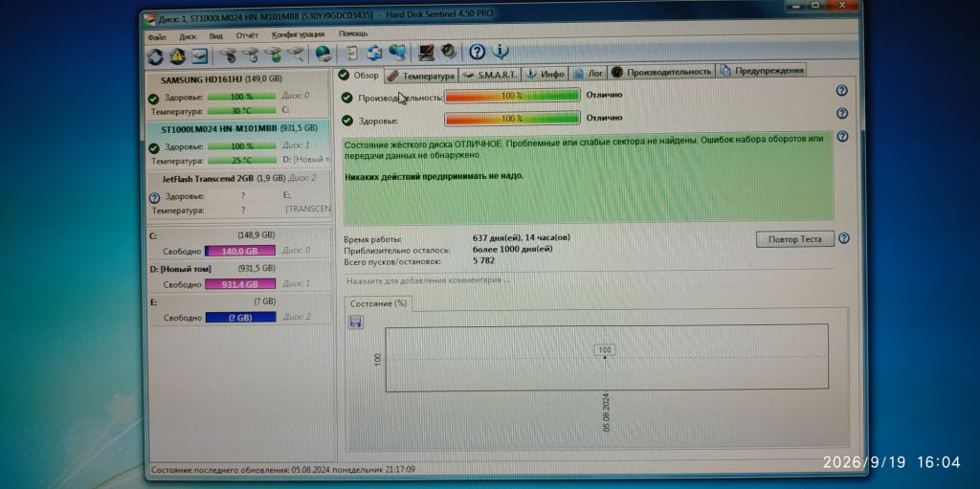The height and width of the screenshot is (489, 980).
Task: Click the document report toolbar icon
Action: [x=352, y=54]
